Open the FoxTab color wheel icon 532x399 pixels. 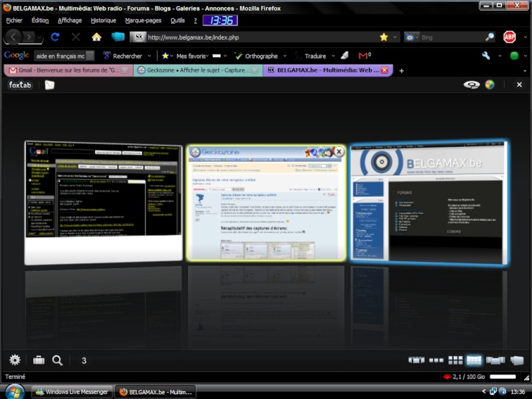(x=489, y=85)
